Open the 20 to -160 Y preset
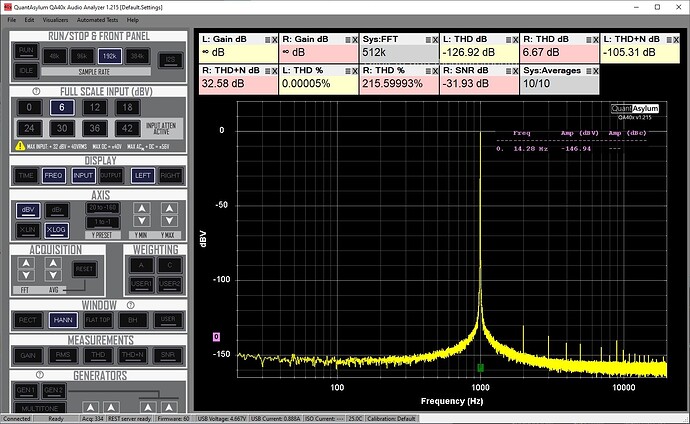 (x=103, y=208)
